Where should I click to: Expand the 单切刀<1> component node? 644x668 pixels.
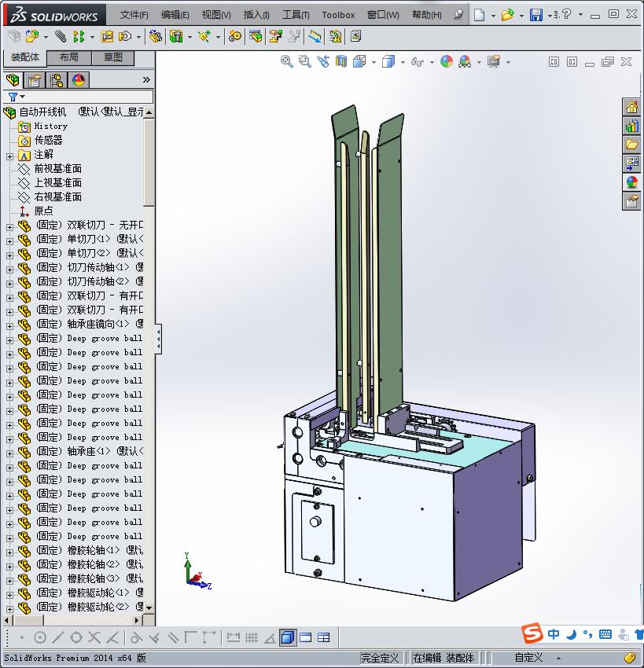coord(9,241)
